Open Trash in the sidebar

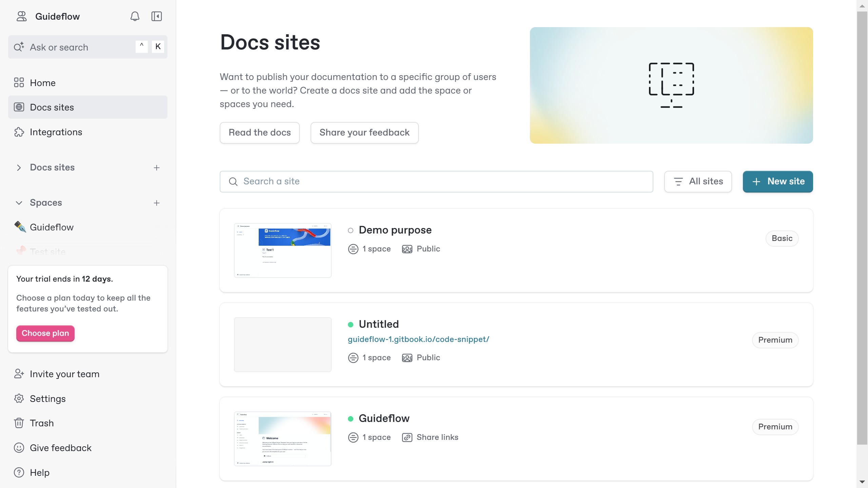click(x=87, y=423)
